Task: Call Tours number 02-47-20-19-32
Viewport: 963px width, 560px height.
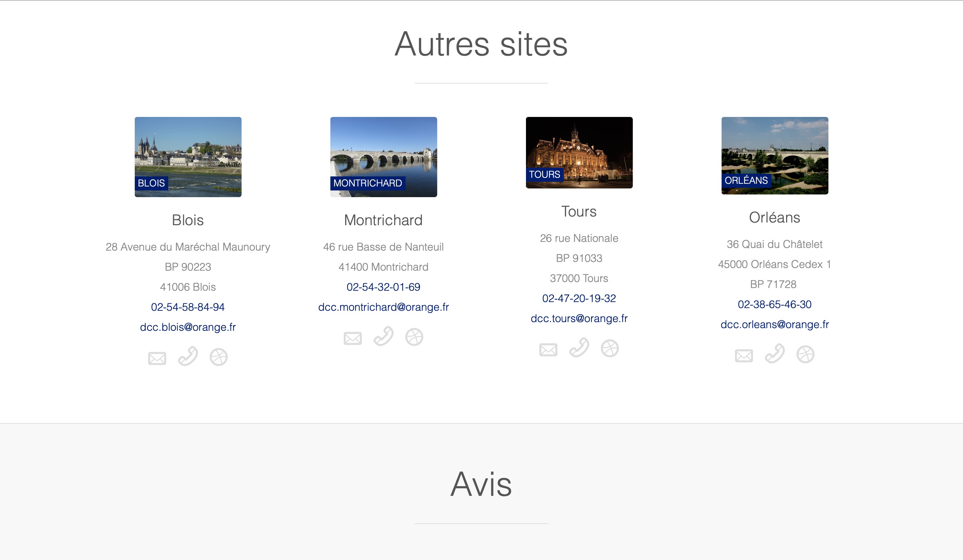Action: 579,298
